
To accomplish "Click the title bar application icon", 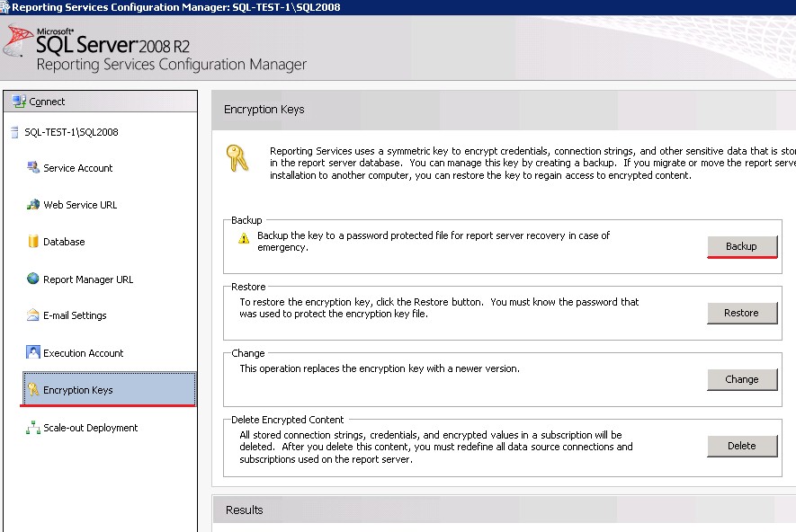I will tap(5, 7).
